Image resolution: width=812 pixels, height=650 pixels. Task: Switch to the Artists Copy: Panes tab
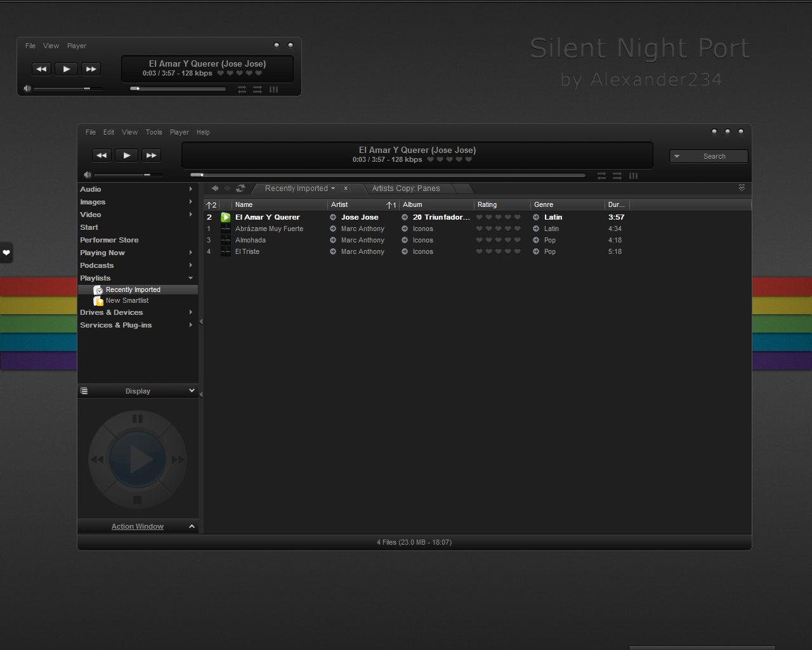click(x=405, y=189)
